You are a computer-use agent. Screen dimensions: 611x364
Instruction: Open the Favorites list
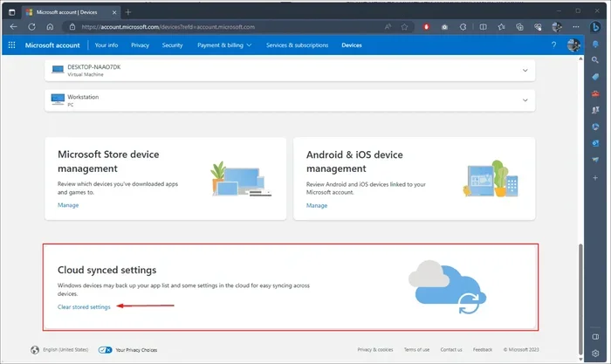coord(502,27)
